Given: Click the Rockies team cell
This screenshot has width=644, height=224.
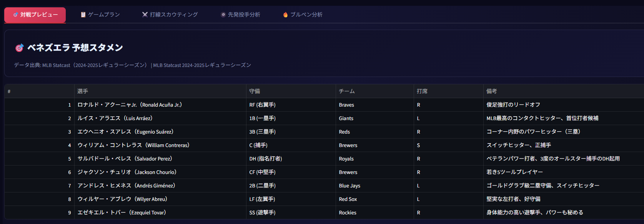Looking at the screenshot, I should coord(375,212).
